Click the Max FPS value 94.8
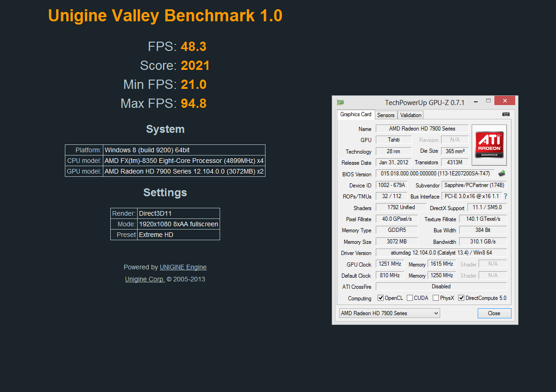 pos(194,103)
